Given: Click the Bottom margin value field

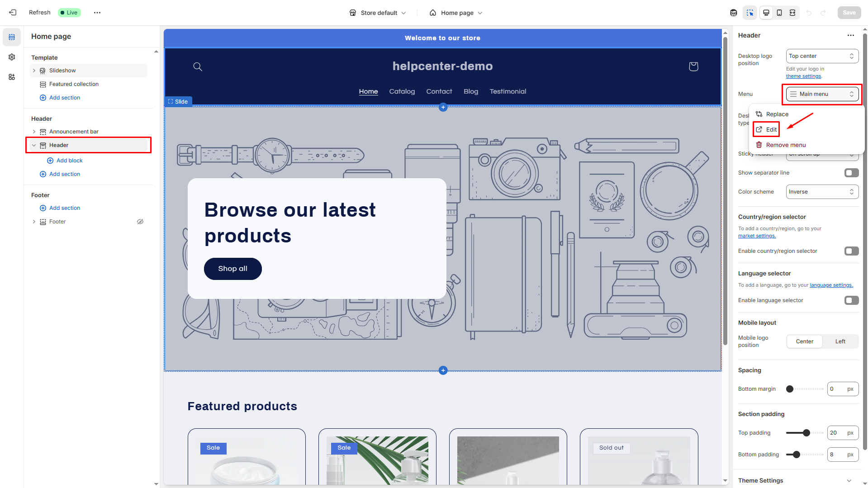Looking at the screenshot, I should 836,389.
